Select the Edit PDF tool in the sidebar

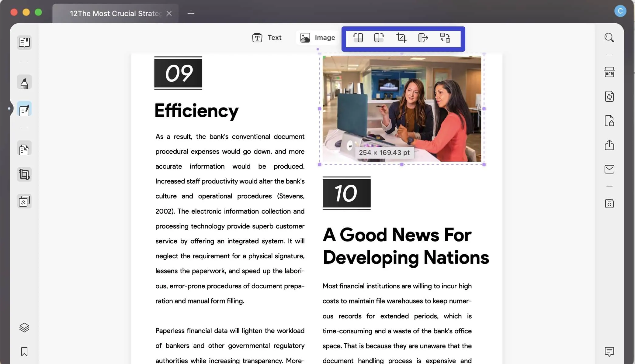[24, 109]
